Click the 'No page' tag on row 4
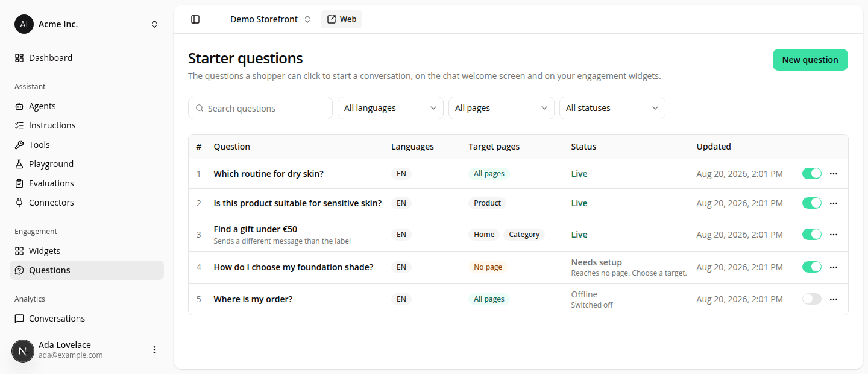868x374 pixels. click(x=488, y=267)
